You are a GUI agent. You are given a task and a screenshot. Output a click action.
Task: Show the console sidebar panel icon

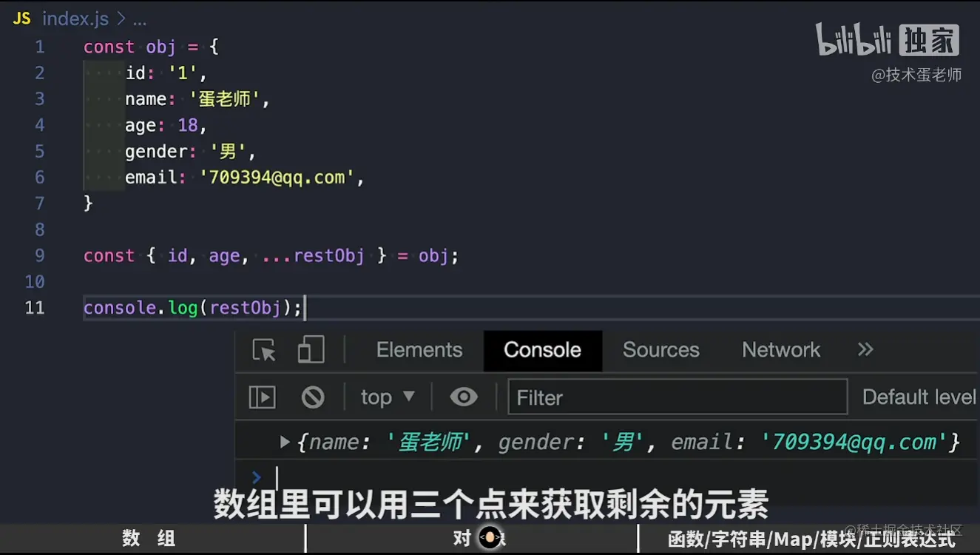(261, 397)
